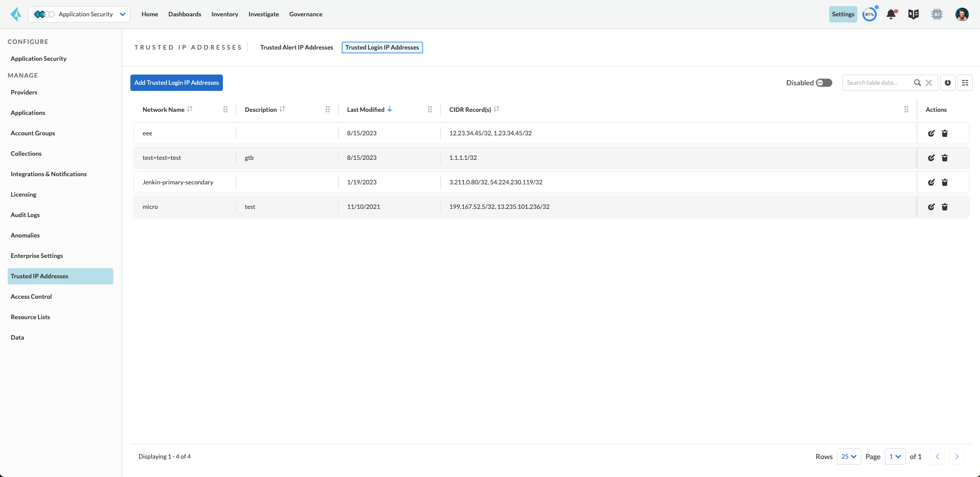Open the Rows per page dropdown
Screen dimensions: 980x477
(x=849, y=457)
